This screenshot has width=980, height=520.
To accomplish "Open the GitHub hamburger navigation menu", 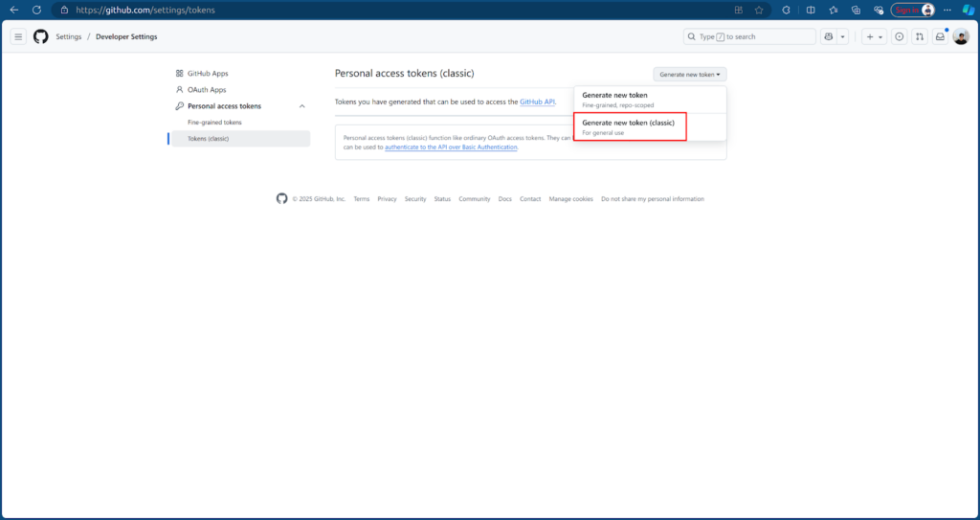I will click(18, 36).
